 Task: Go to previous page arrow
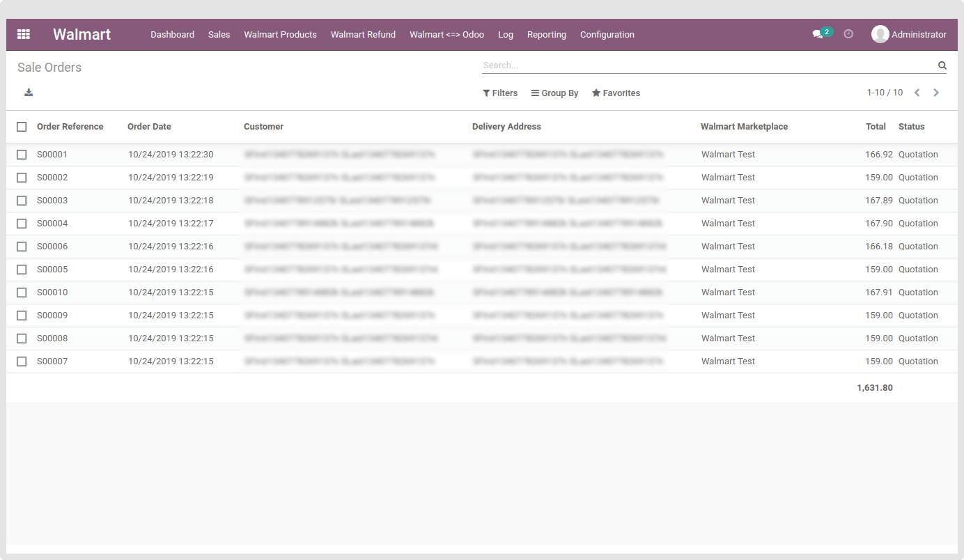917,93
